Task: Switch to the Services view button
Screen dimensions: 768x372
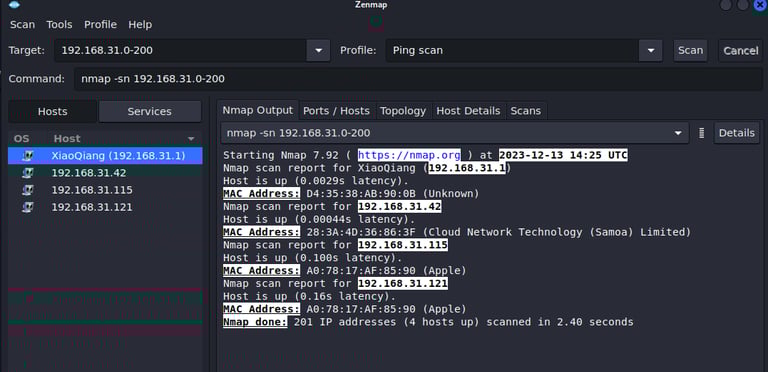Action: tap(149, 112)
